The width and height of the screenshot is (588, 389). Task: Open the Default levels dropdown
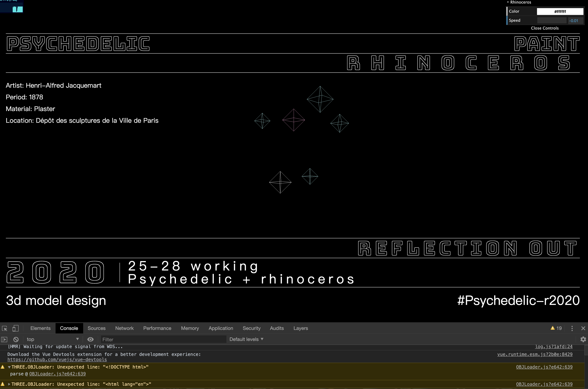246,339
